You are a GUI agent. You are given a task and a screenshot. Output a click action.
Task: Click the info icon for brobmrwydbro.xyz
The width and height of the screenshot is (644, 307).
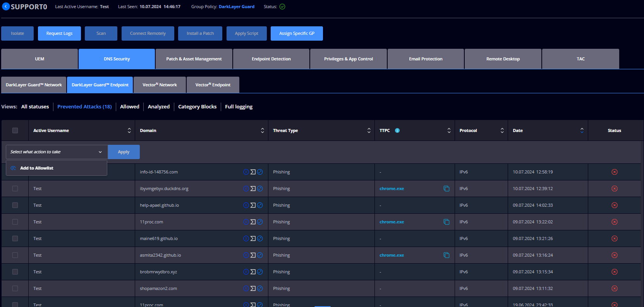246,272
